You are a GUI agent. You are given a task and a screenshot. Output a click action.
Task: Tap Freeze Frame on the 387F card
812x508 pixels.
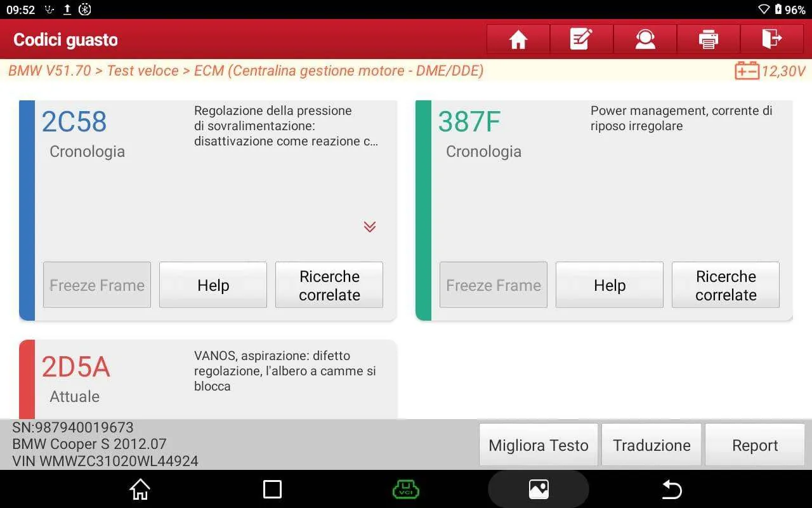point(494,285)
